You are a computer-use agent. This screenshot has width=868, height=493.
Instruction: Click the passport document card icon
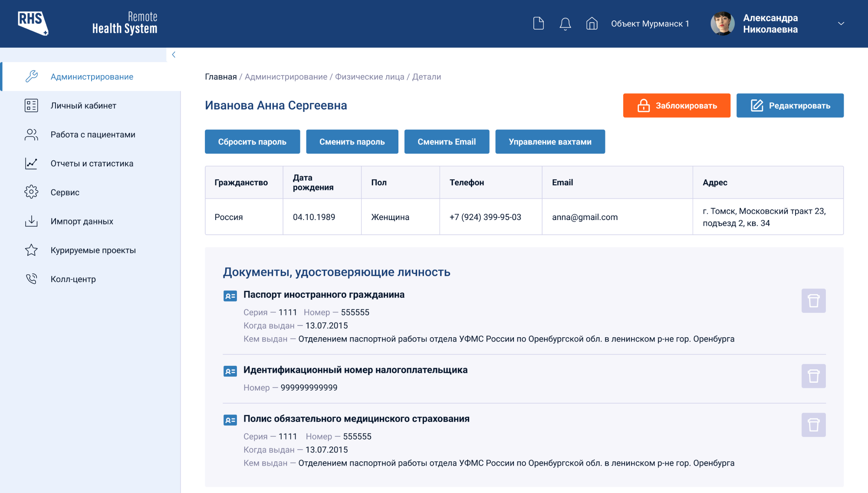pyautogui.click(x=230, y=296)
